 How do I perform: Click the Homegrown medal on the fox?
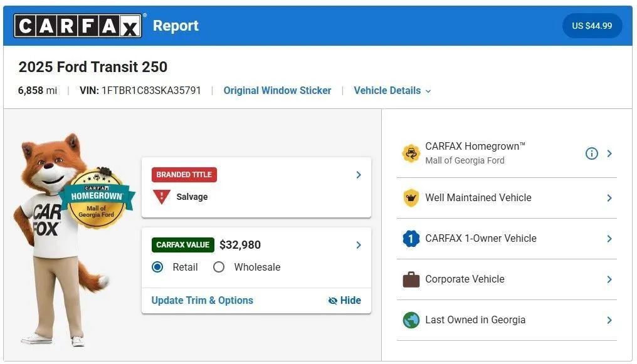click(x=97, y=198)
